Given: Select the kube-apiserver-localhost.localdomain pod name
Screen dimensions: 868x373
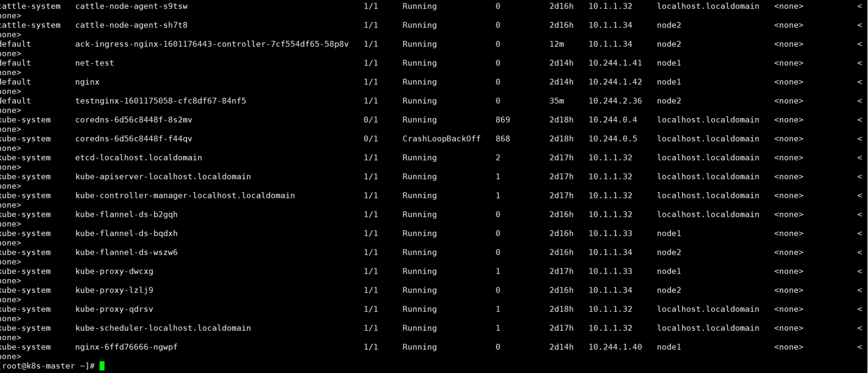Looking at the screenshot, I should 163,177.
